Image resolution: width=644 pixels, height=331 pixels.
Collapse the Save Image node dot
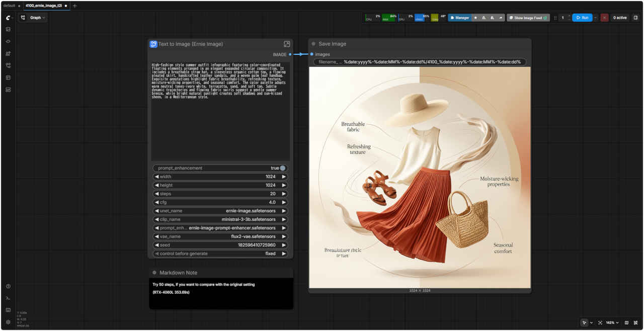click(313, 44)
